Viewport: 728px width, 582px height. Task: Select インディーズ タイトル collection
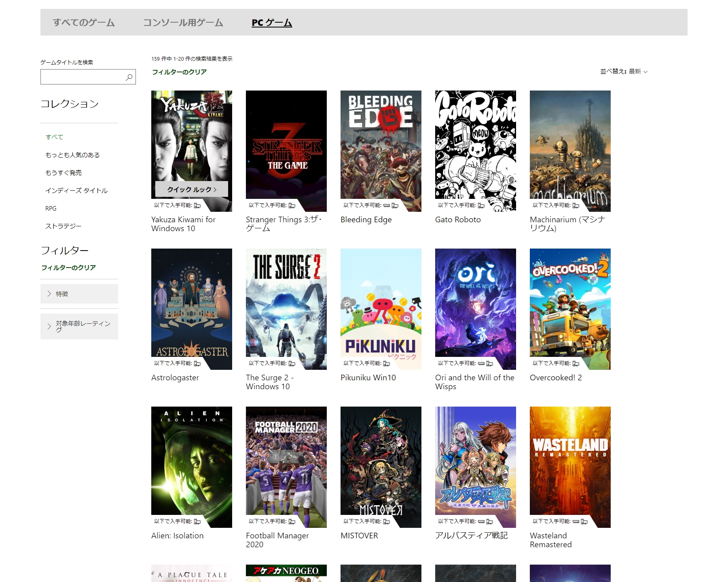(76, 190)
